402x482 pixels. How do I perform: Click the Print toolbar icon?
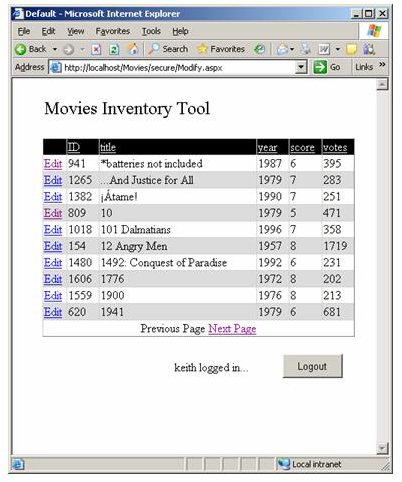point(305,49)
